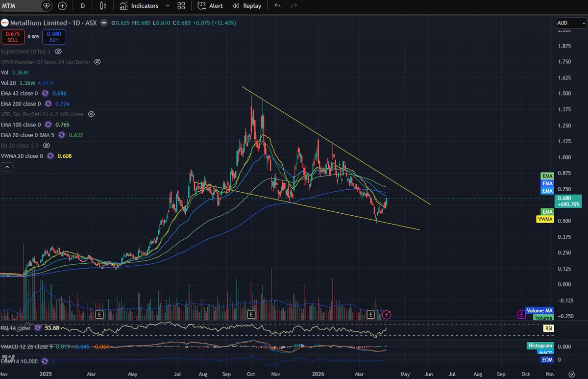Screen dimensions: 588x379
Task: Click the 0.005 spread value
Action: point(33,37)
